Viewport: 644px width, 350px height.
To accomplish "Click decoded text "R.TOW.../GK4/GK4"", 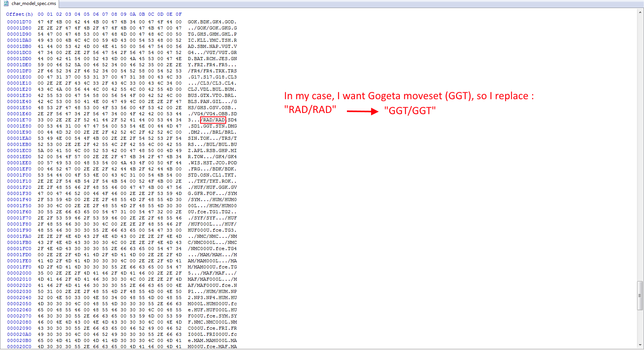I will pos(212,157).
